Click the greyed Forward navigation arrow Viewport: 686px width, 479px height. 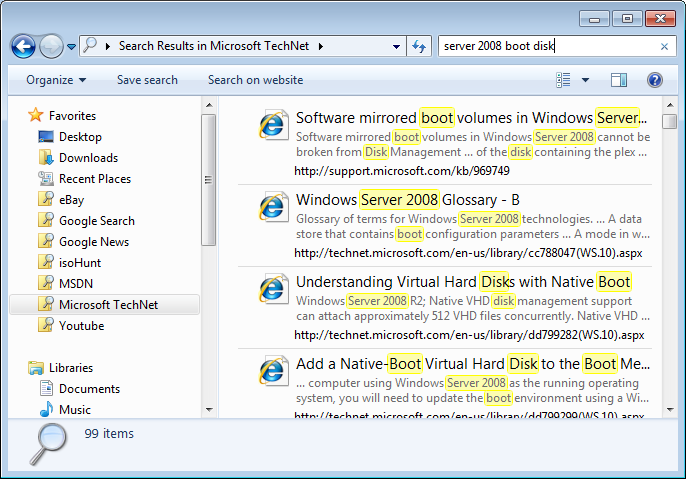[x=51, y=46]
